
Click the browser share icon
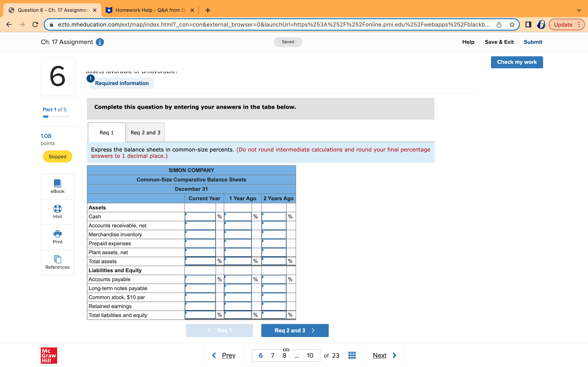tap(499, 24)
